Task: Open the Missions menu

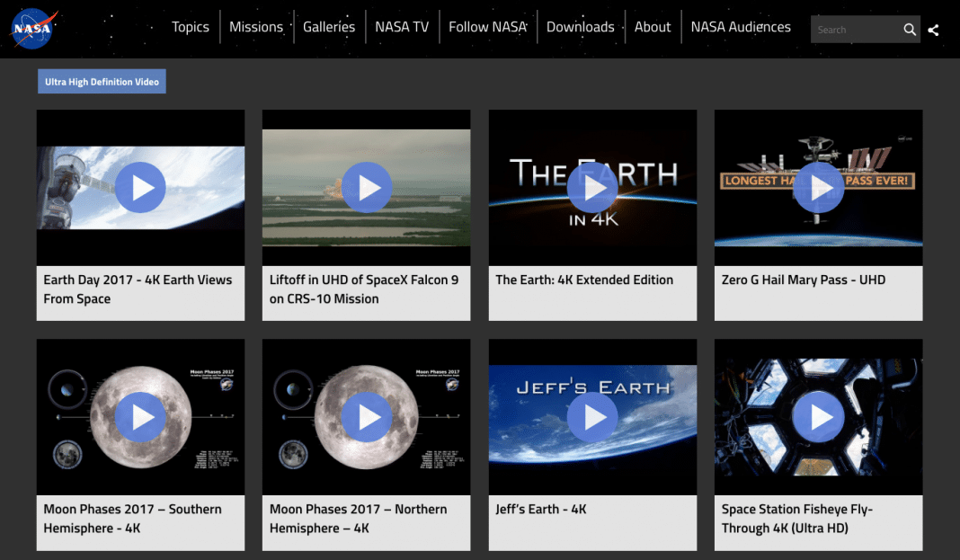Action: tap(256, 27)
